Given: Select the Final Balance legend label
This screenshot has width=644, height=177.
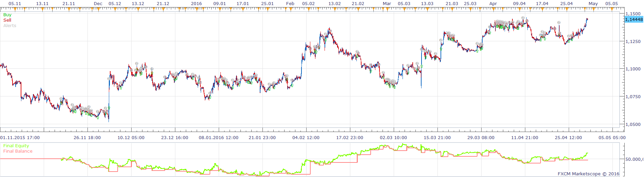Looking at the screenshot, I should tap(18, 151).
